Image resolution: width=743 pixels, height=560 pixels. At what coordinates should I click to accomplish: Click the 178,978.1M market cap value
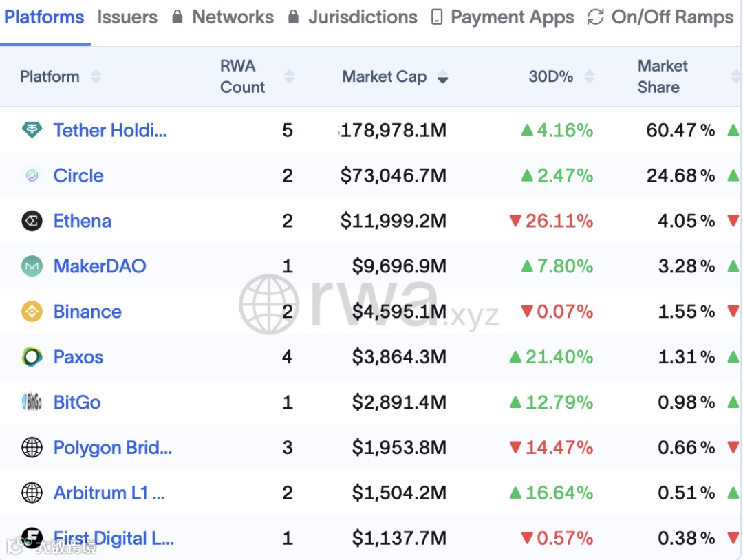pyautogui.click(x=393, y=130)
